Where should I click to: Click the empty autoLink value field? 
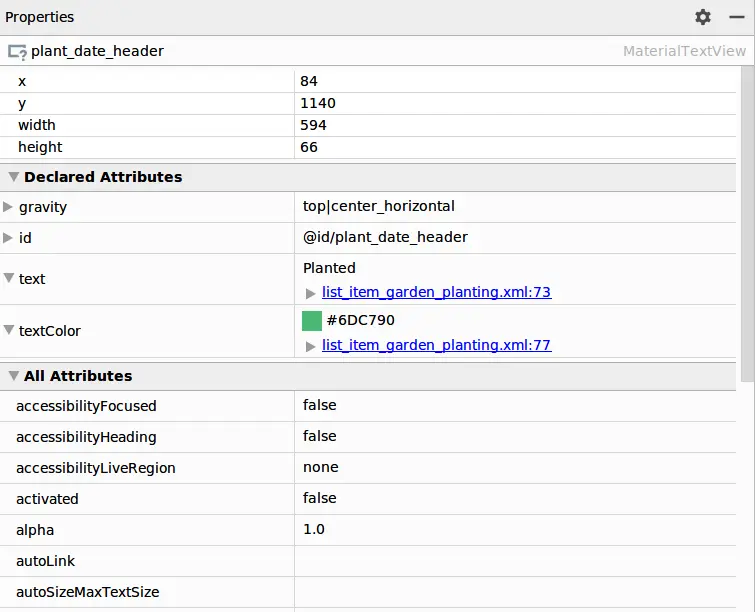pyautogui.click(x=515, y=561)
